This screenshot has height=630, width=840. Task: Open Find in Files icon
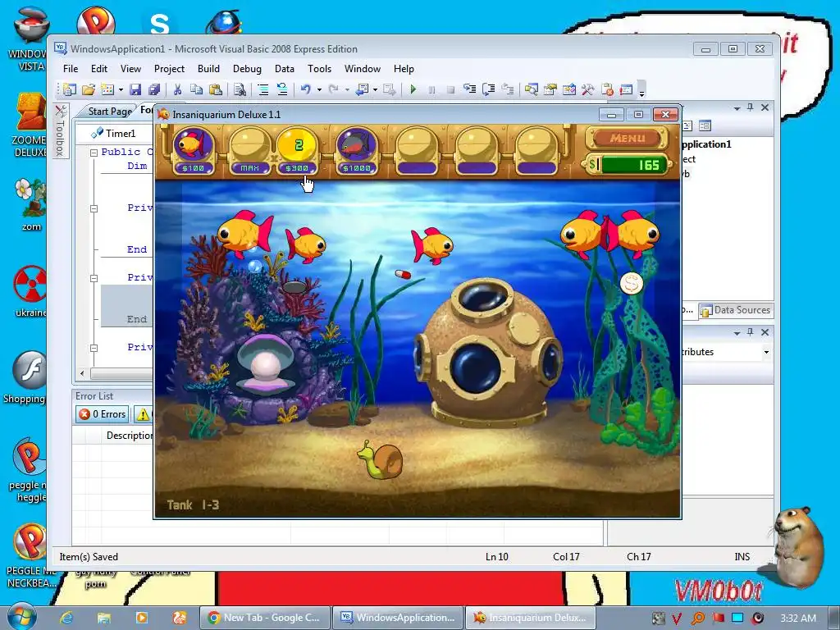(x=240, y=89)
